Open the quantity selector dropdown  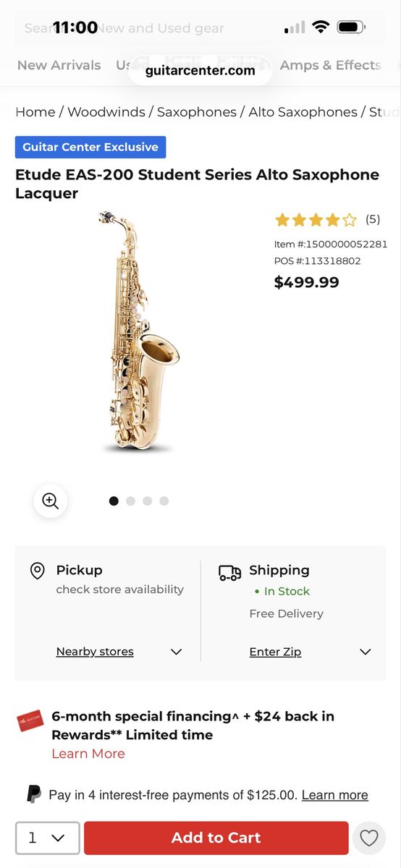[x=48, y=838]
